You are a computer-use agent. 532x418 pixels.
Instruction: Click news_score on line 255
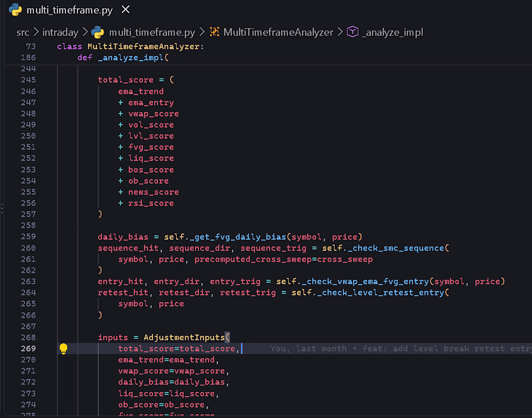pyautogui.click(x=153, y=192)
